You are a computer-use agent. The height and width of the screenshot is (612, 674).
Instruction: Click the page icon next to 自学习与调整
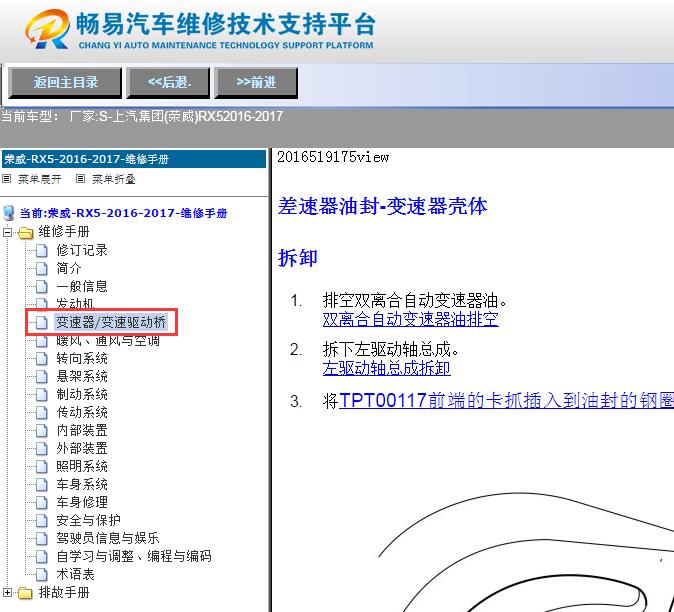coord(42,556)
